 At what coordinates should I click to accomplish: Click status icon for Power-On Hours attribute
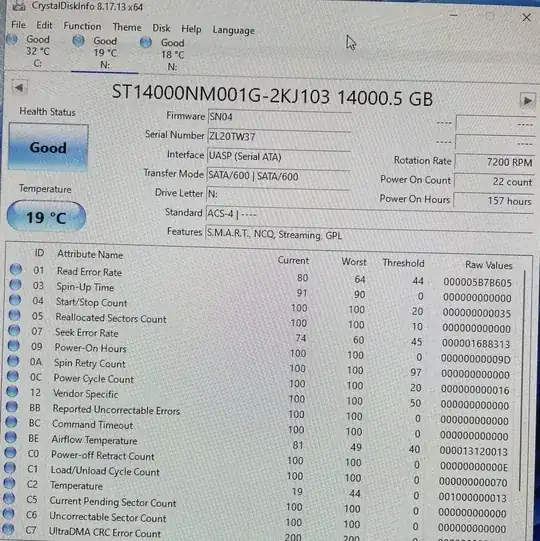14,345
